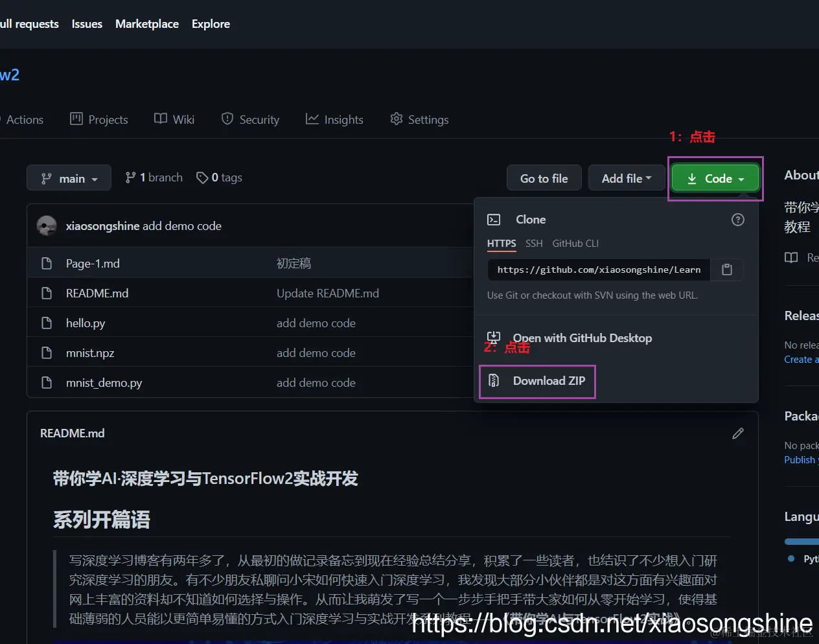The width and height of the screenshot is (819, 644).
Task: Click the download arrow icon on Code button
Action: point(692,179)
